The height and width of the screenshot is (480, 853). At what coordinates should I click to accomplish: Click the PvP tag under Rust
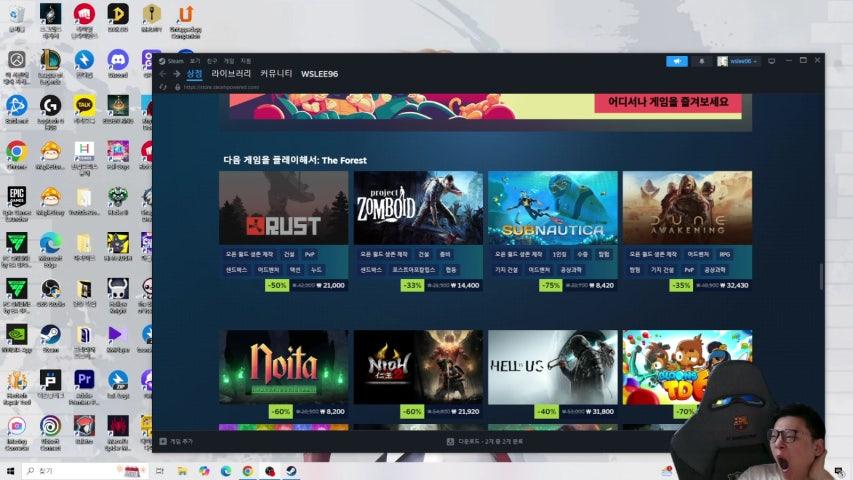coord(310,254)
